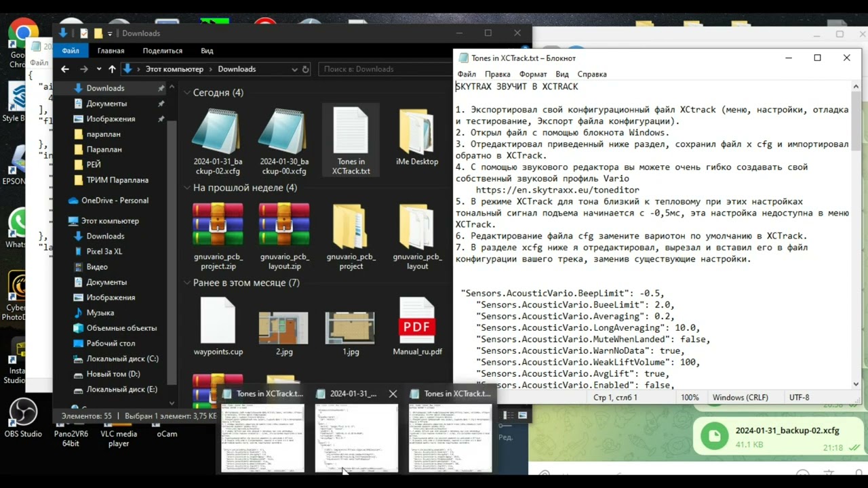
Task: Open the gnuvario_pcb_layout folder
Action: pos(417,236)
